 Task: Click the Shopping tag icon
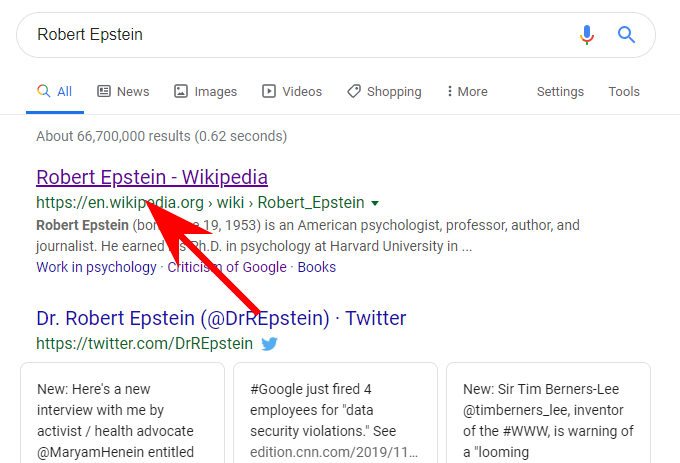[354, 91]
